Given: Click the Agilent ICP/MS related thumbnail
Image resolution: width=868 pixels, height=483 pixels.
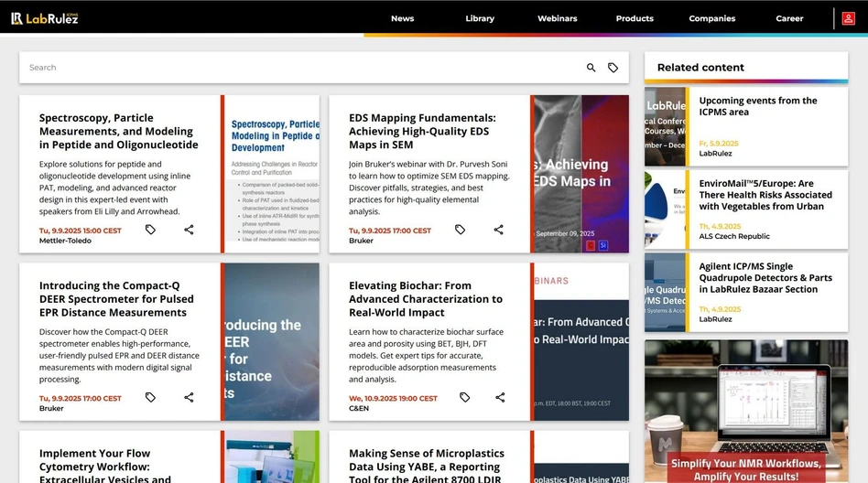Looking at the screenshot, I should point(665,293).
